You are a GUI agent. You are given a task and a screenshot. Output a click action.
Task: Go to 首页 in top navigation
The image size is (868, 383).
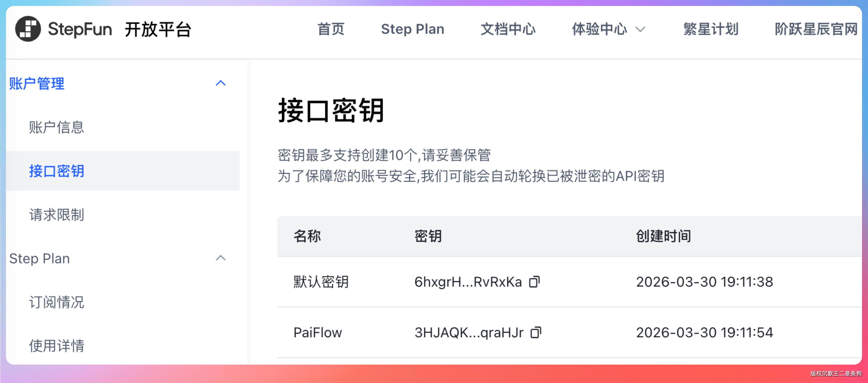tap(331, 29)
